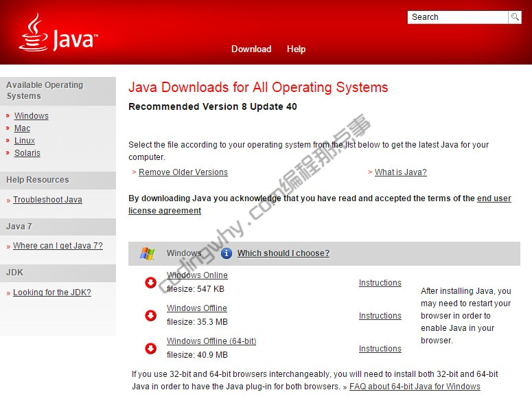532x401 pixels.
Task: Open the Help menu in header
Action: (296, 49)
